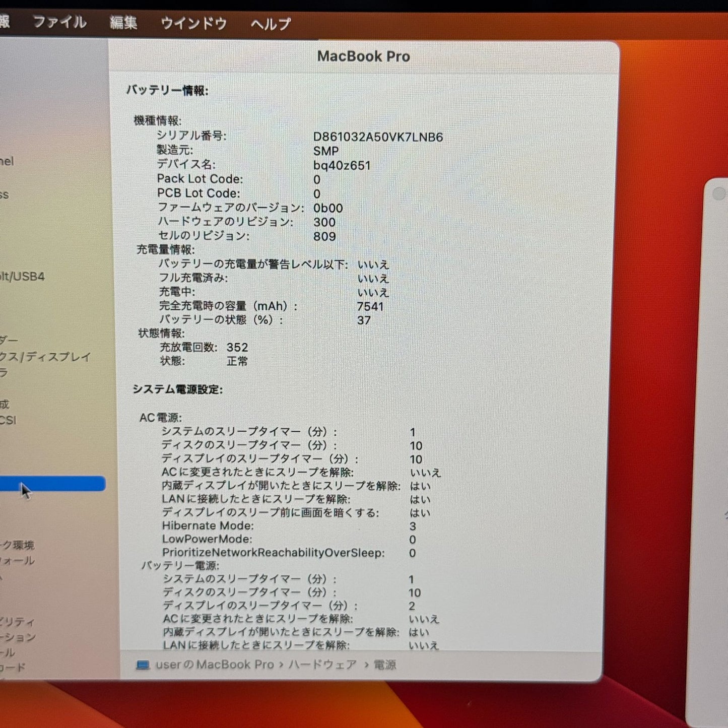The height and width of the screenshot is (728, 728).
Task: Click the LowPowerMode label
Action: coord(207,539)
